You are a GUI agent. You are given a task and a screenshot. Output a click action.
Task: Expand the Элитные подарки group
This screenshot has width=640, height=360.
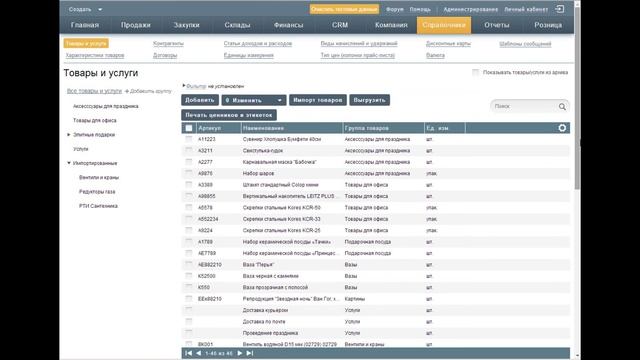click(69, 135)
